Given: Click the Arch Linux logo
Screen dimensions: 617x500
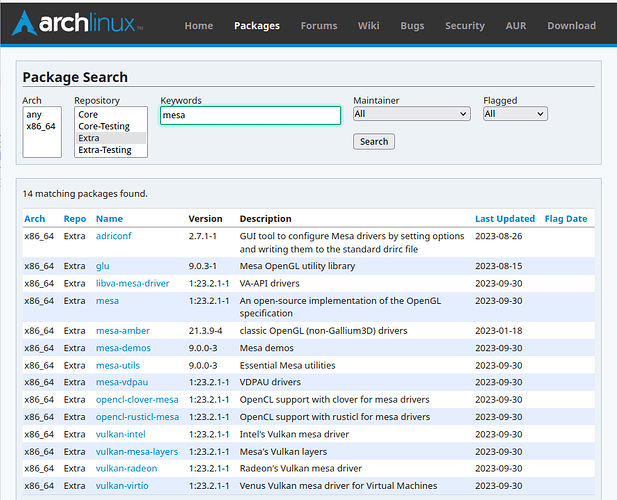Looking at the screenshot, I should [x=77, y=23].
